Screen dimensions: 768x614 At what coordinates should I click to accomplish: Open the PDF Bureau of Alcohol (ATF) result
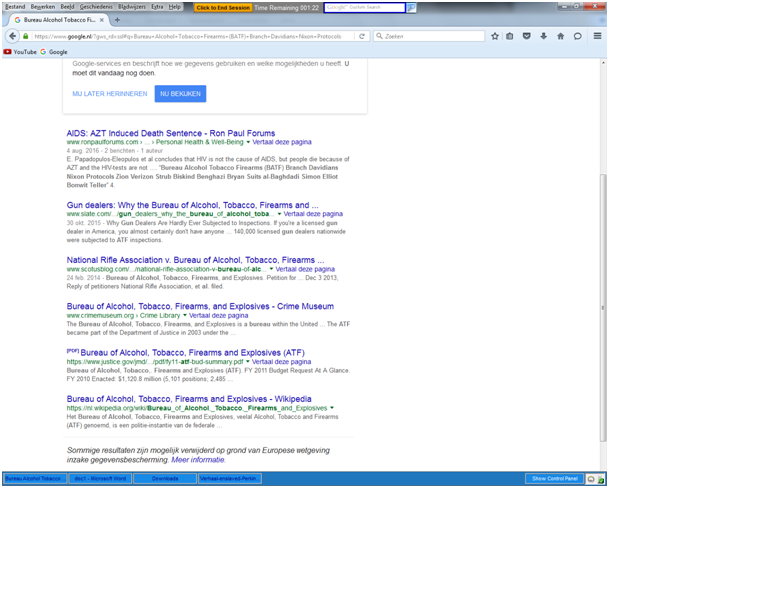(192, 353)
